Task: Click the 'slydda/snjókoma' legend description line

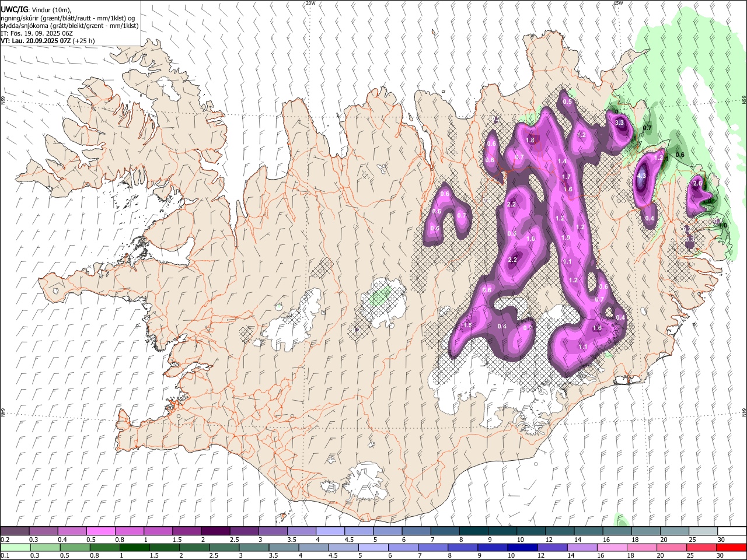Action: pos(69,26)
